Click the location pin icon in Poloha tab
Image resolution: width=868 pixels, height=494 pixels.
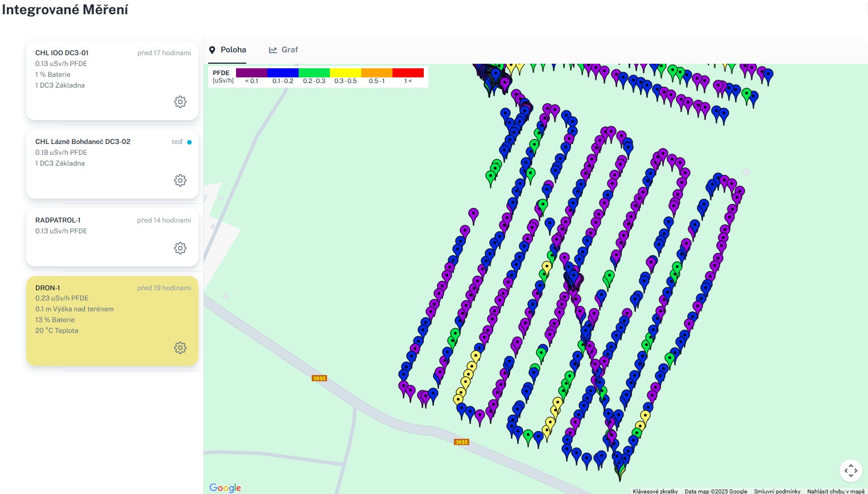coord(212,50)
